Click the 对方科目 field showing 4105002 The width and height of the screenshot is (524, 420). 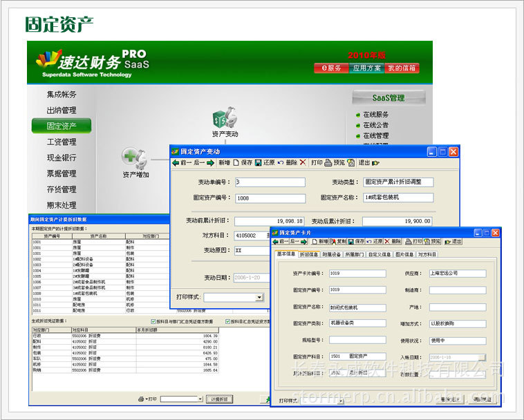click(x=252, y=236)
